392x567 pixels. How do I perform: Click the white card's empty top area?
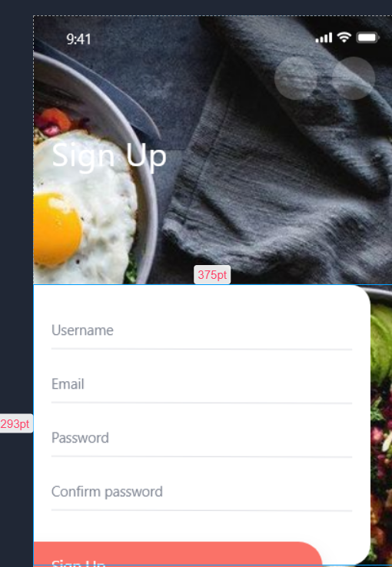(x=201, y=300)
